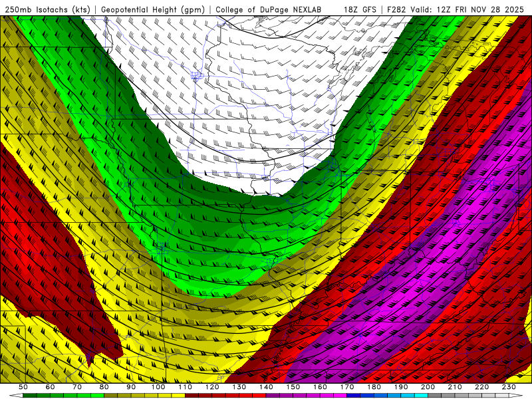The height and width of the screenshot is (399, 532).
Task: Click the 230 knot legend label
Action: tap(509, 387)
